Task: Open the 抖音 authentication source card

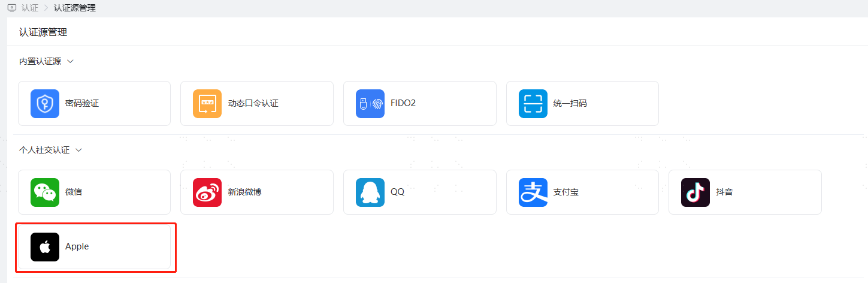Action: [x=745, y=192]
